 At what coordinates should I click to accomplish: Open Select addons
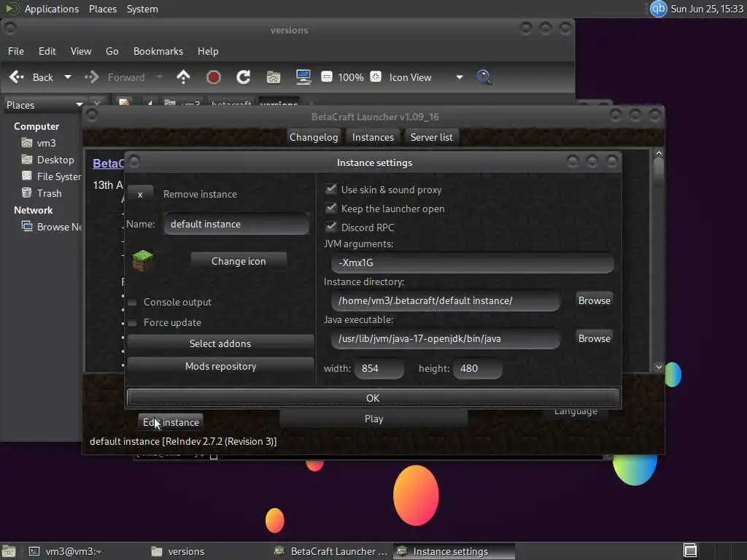click(x=220, y=343)
